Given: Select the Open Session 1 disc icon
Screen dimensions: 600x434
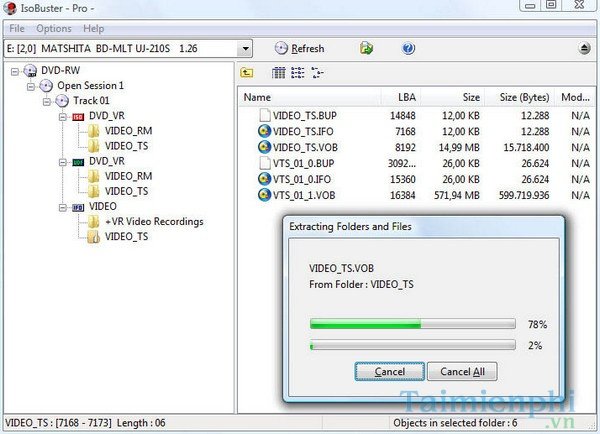Looking at the screenshot, I should click(x=46, y=86).
